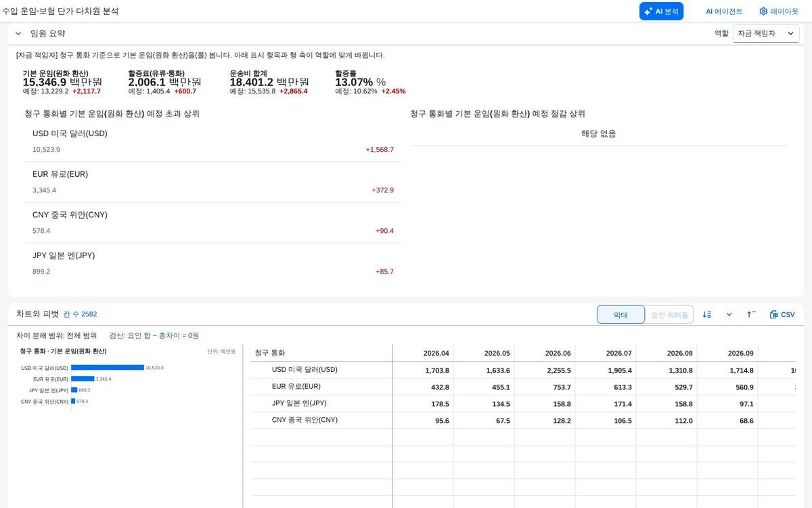Click the +372.9 variance for EUR
Screen dimensions: 812x508
(x=382, y=190)
